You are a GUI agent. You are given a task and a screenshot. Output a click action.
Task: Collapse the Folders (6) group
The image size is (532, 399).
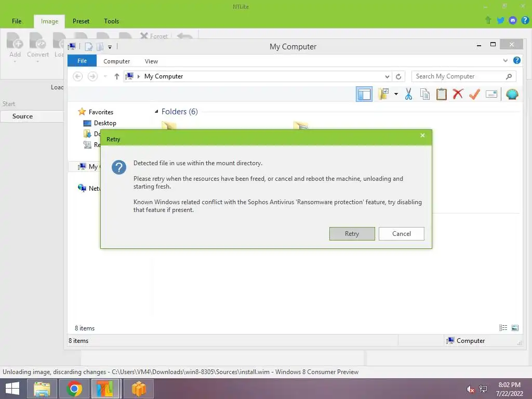point(156,112)
